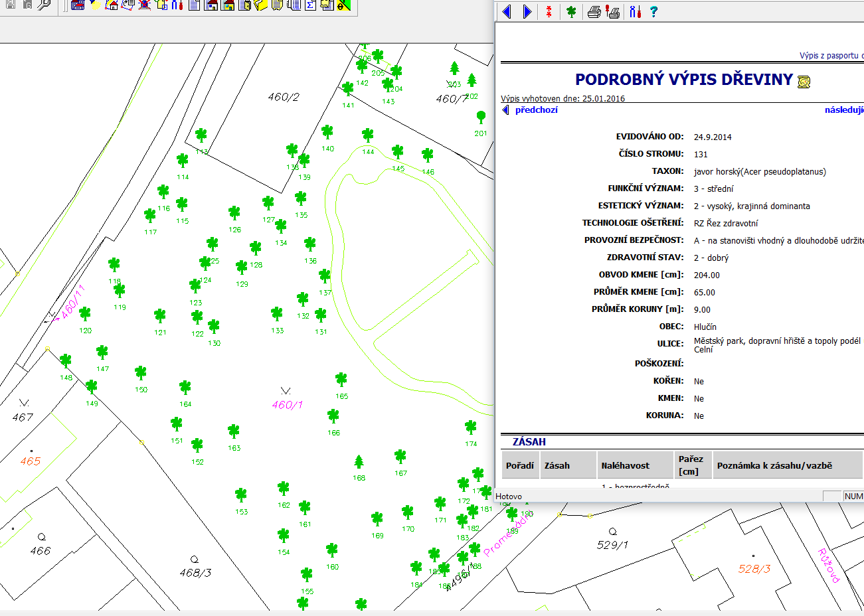Print the tree detail report

(594, 11)
